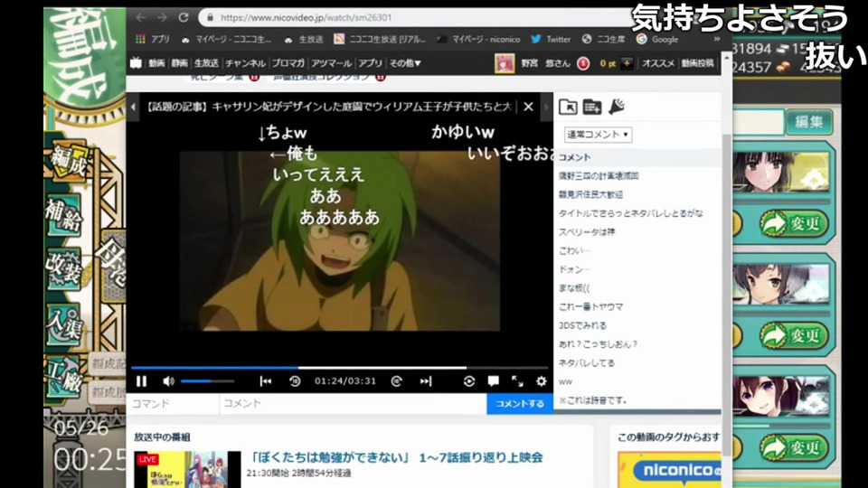Click the video seek progress bar

(x=339, y=368)
